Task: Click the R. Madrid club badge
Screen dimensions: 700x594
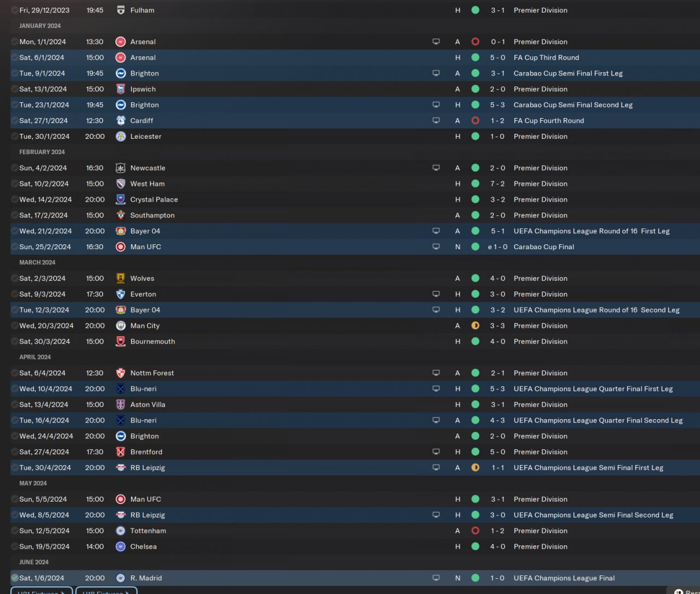Action: [x=120, y=578]
